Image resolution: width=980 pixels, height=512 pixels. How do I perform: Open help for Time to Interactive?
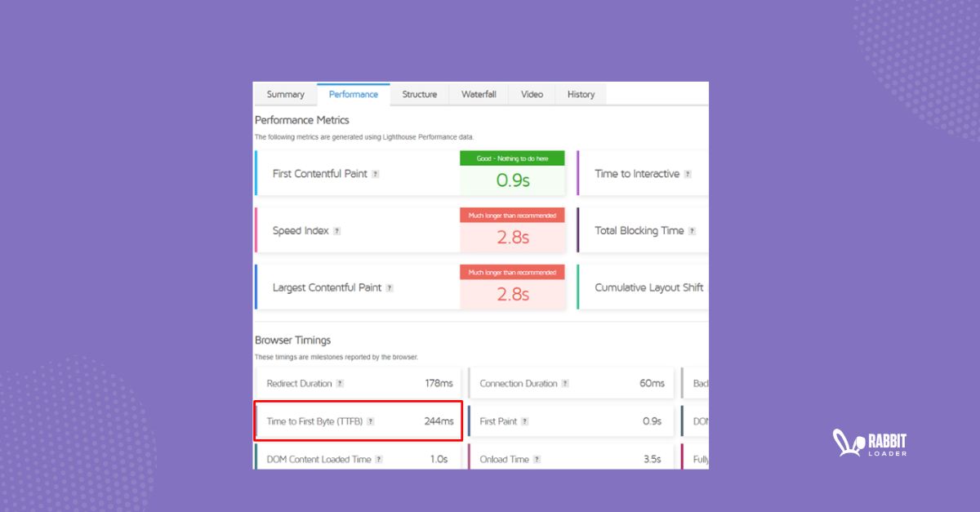(x=686, y=174)
